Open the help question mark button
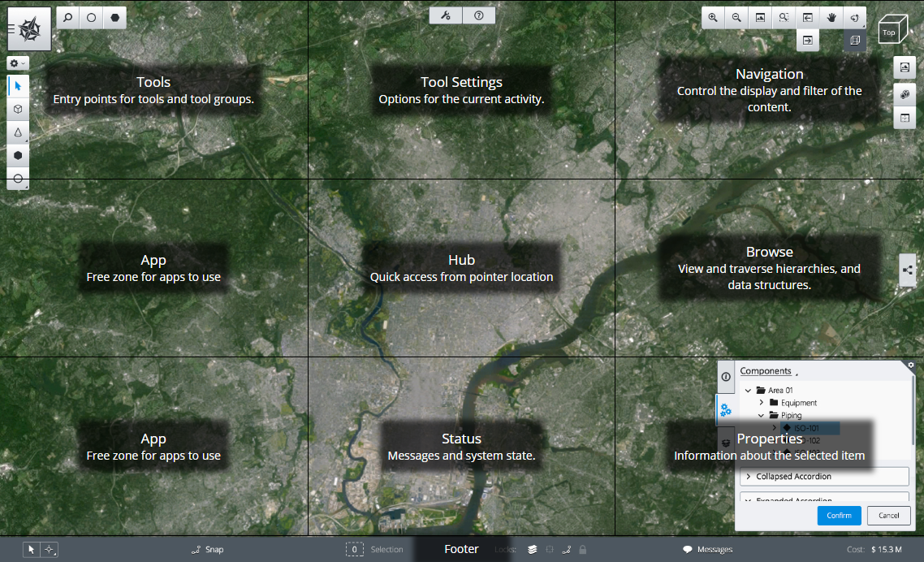This screenshot has height=562, width=924. pos(478,15)
